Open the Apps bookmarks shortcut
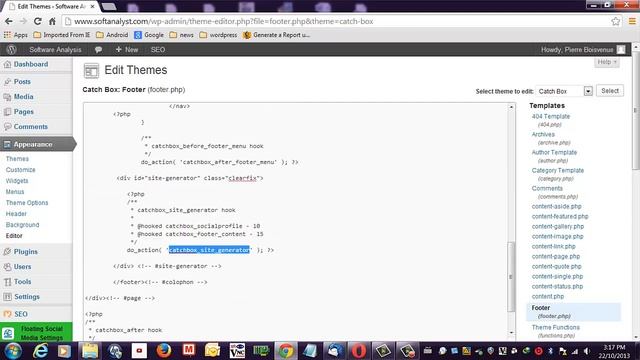640x360 pixels. [16, 35]
